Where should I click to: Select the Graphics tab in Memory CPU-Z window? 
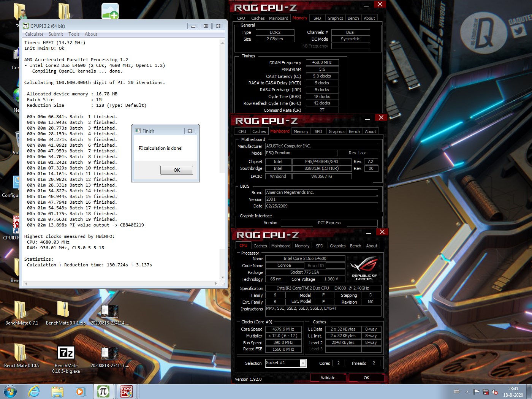[335, 18]
